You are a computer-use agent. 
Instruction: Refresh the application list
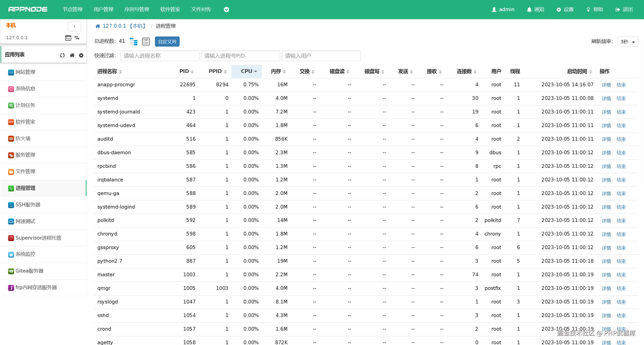pyautogui.click(x=62, y=55)
